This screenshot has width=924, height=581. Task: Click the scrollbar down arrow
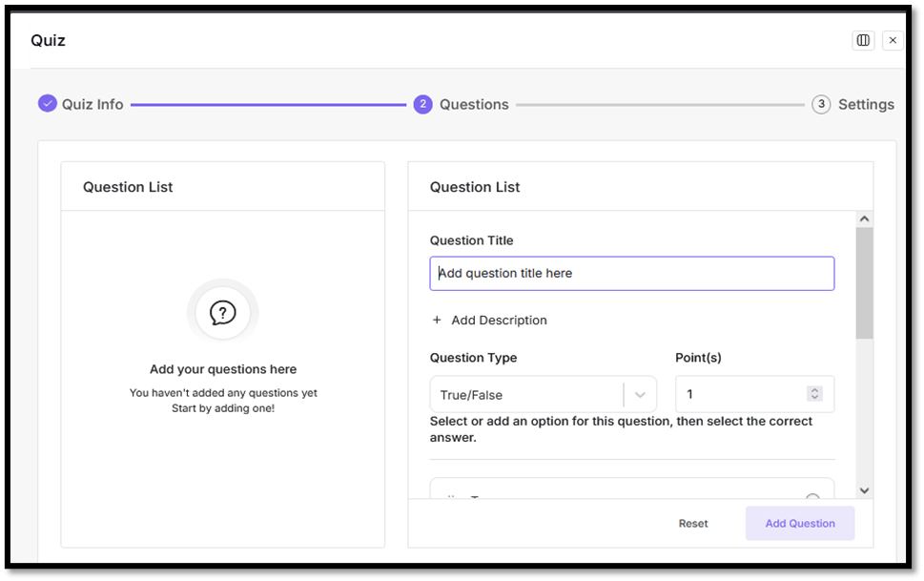click(x=864, y=490)
